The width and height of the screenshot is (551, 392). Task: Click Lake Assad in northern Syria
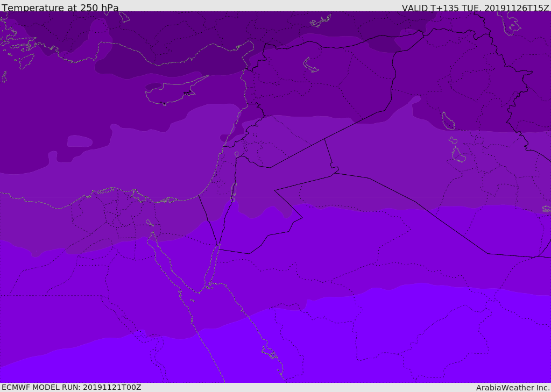(311, 65)
